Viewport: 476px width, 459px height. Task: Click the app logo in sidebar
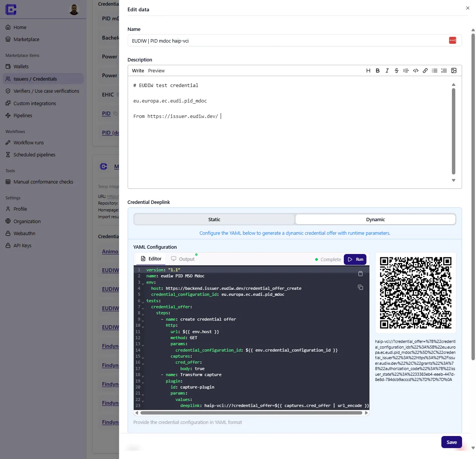(x=11, y=9)
